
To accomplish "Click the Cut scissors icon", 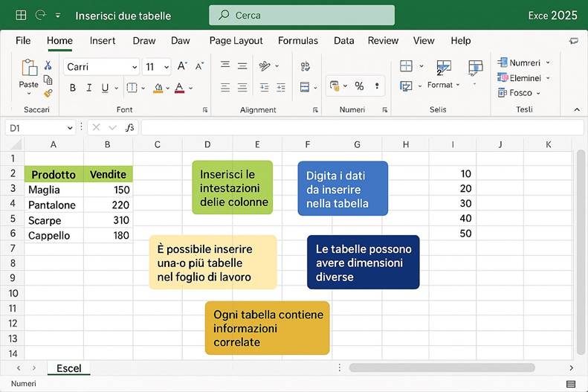I will pos(48,65).
